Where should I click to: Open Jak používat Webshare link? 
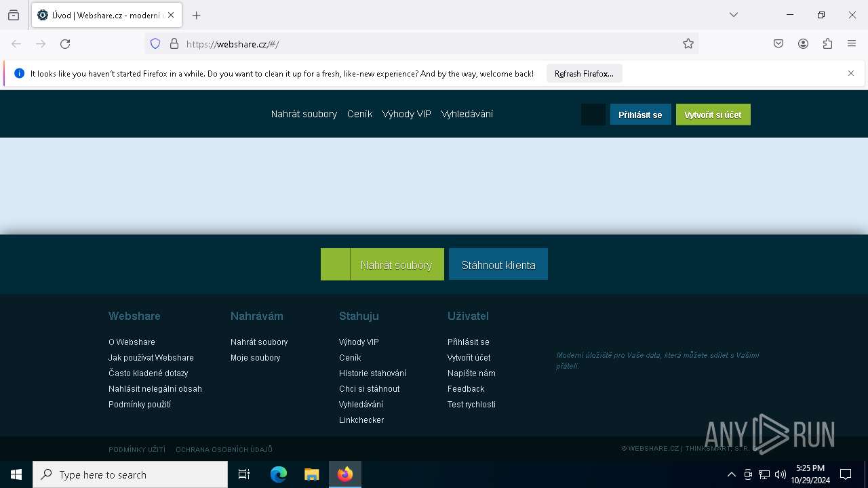(x=151, y=358)
